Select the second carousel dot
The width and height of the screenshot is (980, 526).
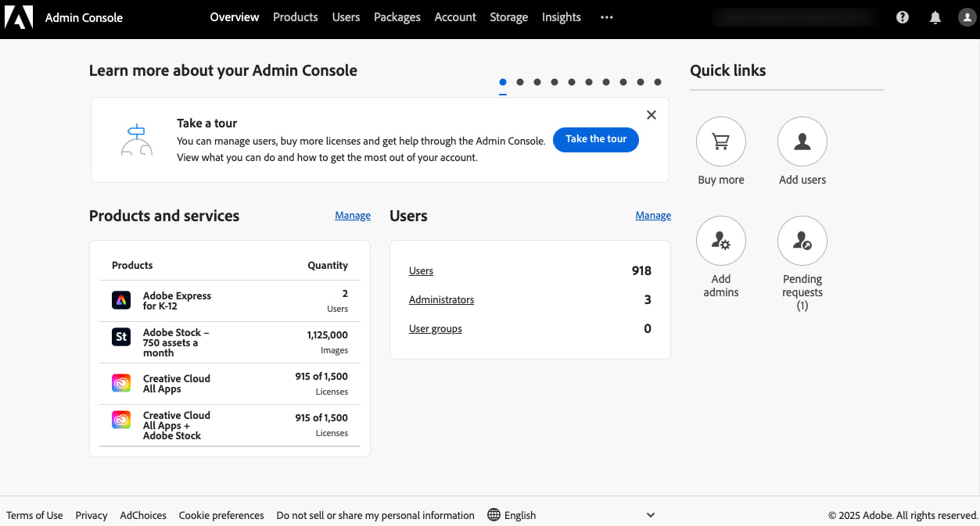520,82
